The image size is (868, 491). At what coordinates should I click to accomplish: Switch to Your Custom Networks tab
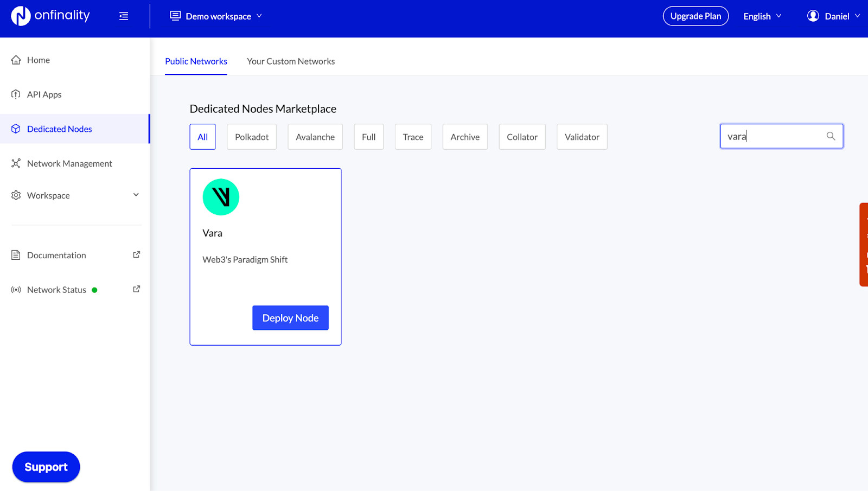click(291, 61)
